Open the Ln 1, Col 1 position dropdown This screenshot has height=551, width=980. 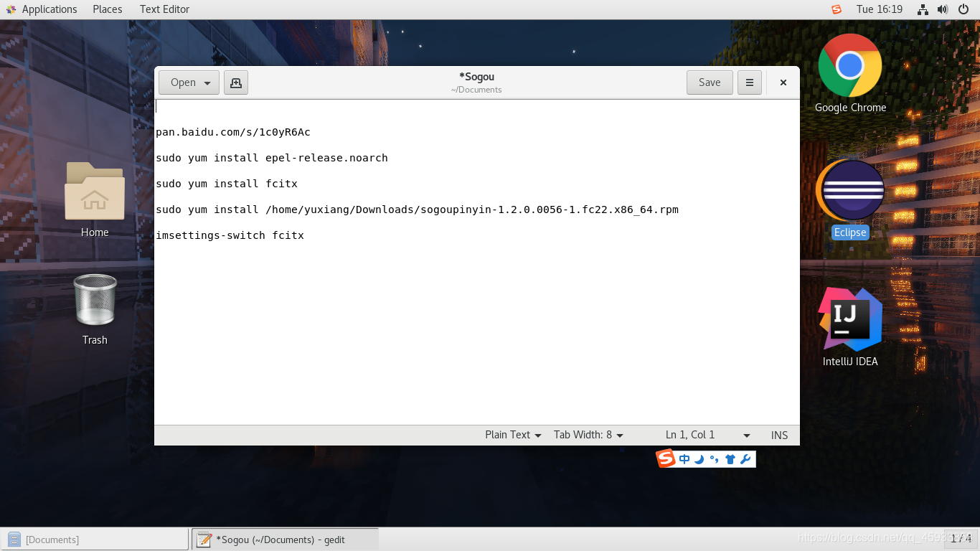pos(707,435)
